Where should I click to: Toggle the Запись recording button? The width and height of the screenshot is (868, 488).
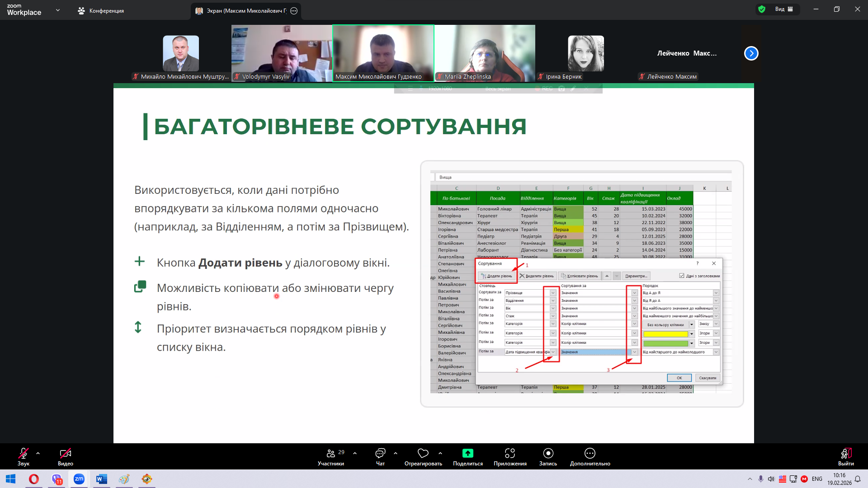(x=548, y=453)
